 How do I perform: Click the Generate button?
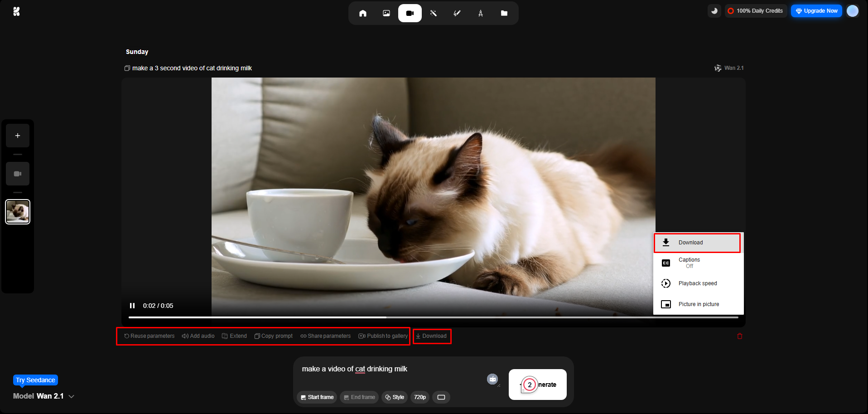[538, 385]
